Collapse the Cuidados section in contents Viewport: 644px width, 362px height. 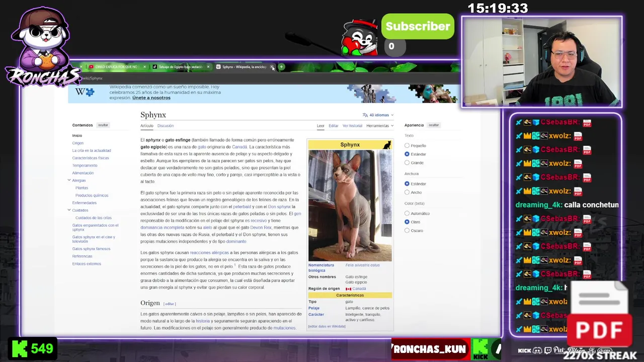69,210
